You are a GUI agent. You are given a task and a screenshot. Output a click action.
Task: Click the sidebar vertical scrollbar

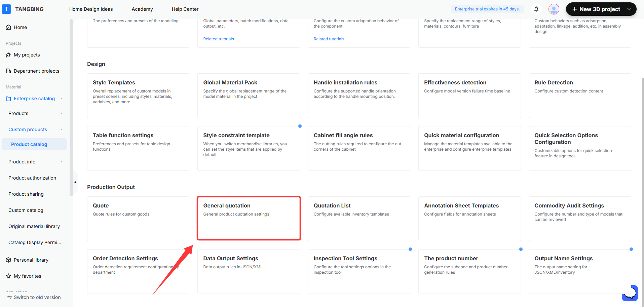[x=71, y=108]
